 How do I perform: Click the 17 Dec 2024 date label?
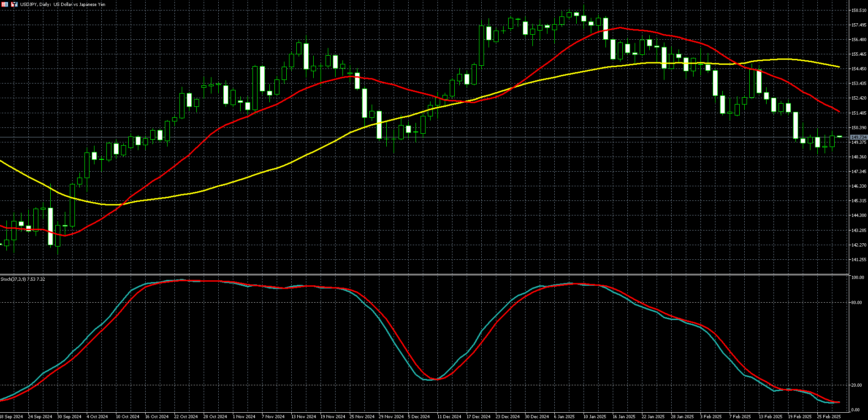click(479, 417)
